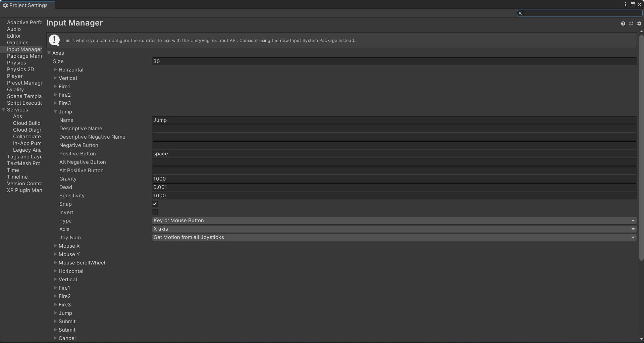
Task: Open the presets selector icon
Action: (631, 23)
